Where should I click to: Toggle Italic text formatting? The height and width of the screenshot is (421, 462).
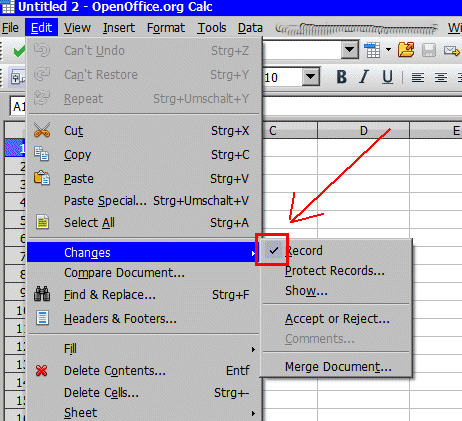364,77
